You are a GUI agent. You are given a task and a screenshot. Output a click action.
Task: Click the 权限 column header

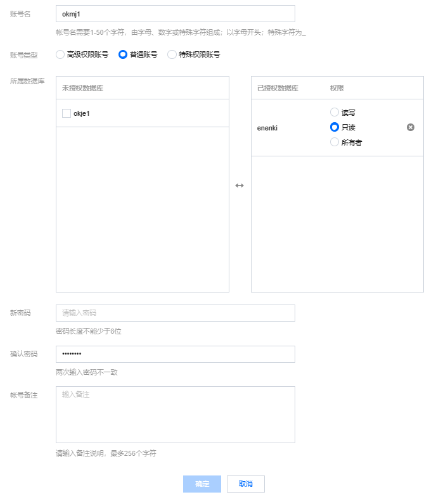(x=336, y=88)
